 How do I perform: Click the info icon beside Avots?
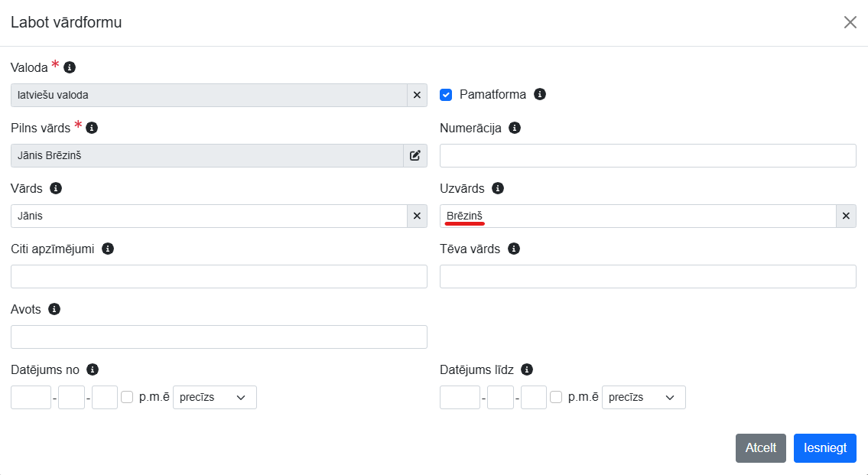click(x=54, y=309)
